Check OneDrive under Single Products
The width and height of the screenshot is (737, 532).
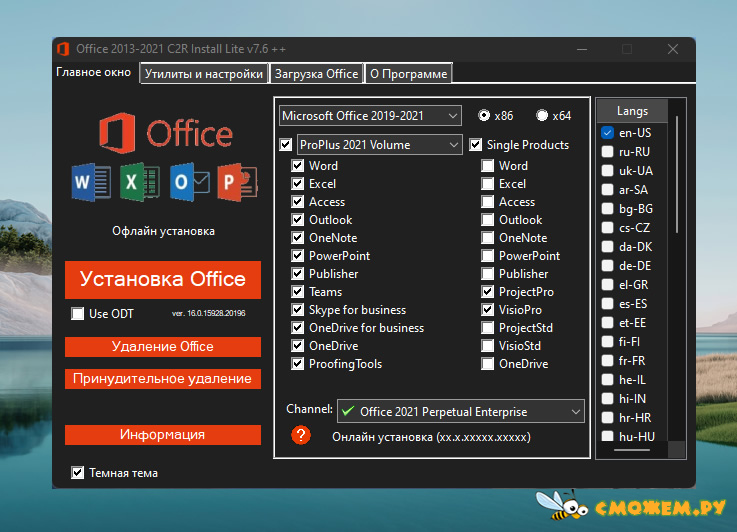coord(487,364)
